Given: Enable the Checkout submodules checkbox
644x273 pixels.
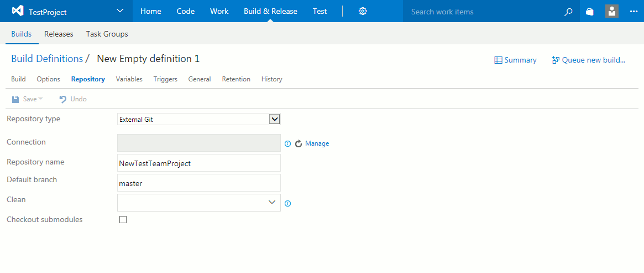Looking at the screenshot, I should pyautogui.click(x=123, y=220).
